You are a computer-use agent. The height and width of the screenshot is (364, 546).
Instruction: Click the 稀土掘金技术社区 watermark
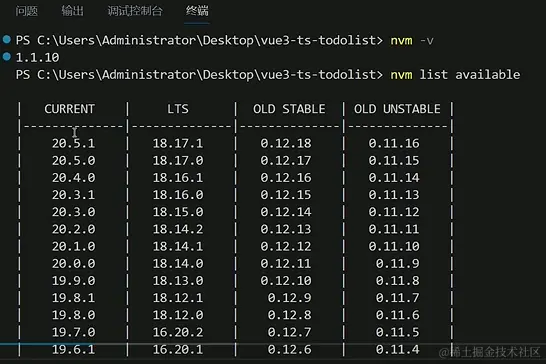[490, 352]
